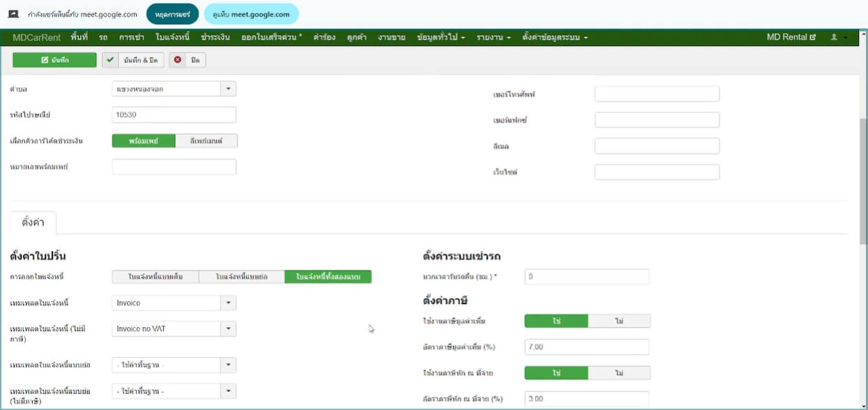Click the ตั้งค่าระบบเช่ารถ section heading

tap(462, 256)
